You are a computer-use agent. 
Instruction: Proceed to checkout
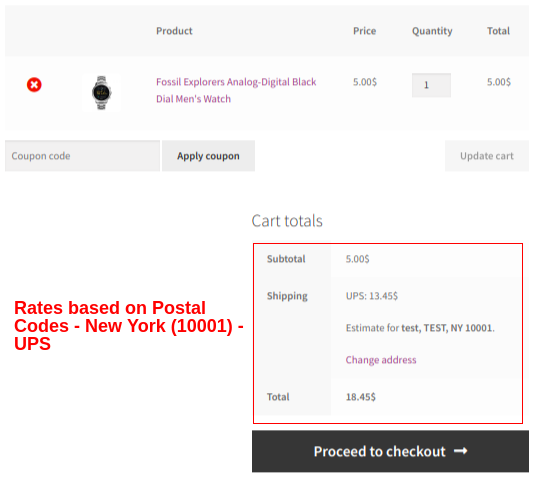click(390, 451)
